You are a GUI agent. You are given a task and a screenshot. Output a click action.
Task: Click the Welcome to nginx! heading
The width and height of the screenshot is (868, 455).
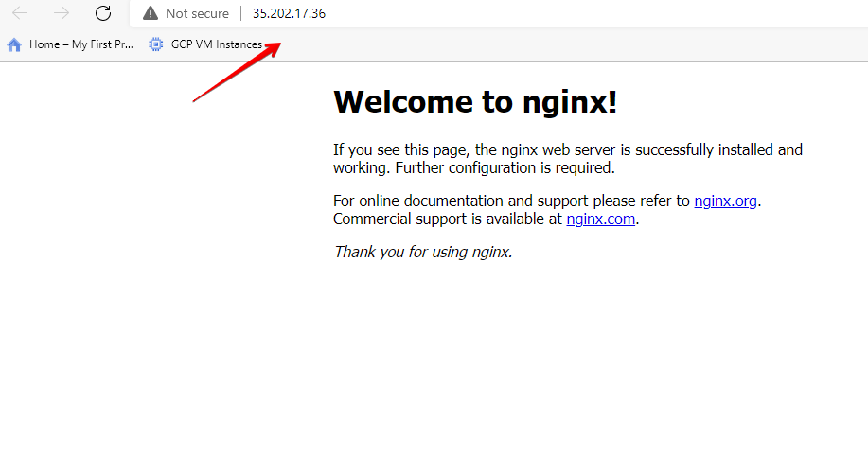coord(475,102)
